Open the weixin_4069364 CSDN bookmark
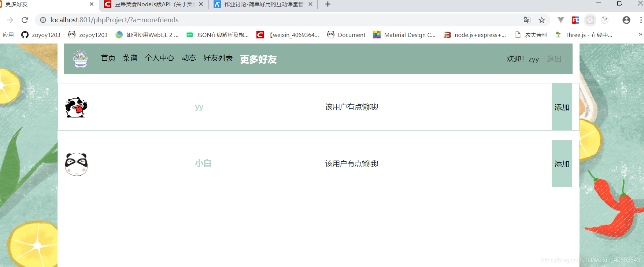644x267 pixels. tap(288, 35)
